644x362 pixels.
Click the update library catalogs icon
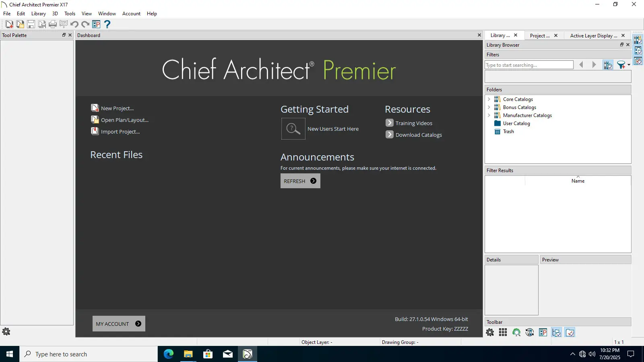coord(530,332)
